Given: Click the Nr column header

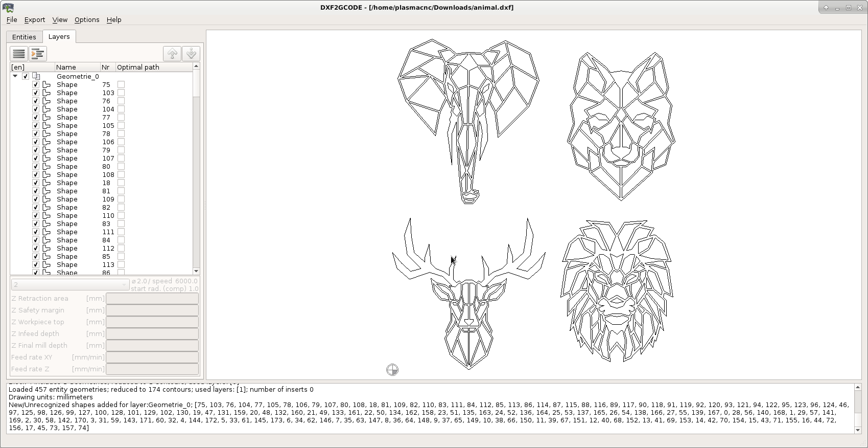Looking at the screenshot, I should click(108, 67).
